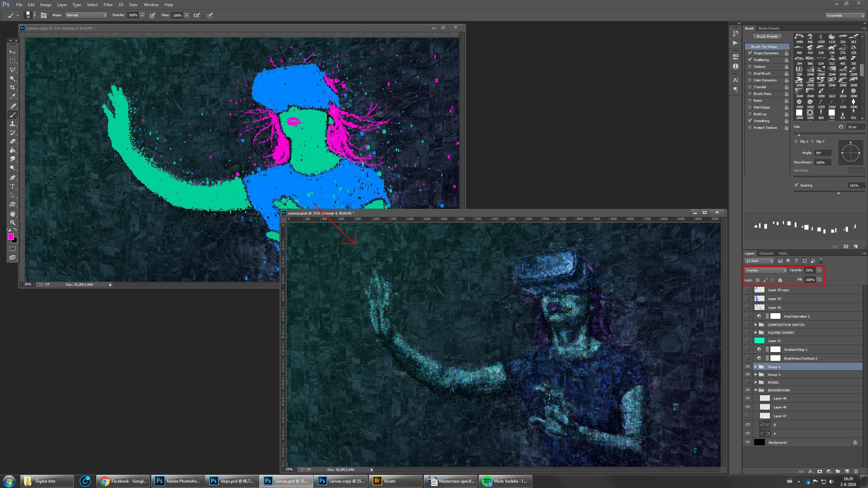Screen dimensions: 868x488
Task: Switch to the Brush Presets tab
Action: pos(769,28)
